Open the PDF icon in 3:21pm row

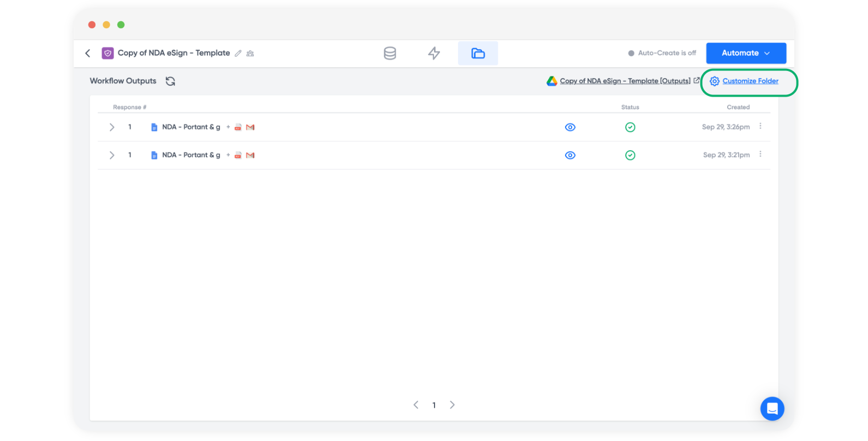238,155
